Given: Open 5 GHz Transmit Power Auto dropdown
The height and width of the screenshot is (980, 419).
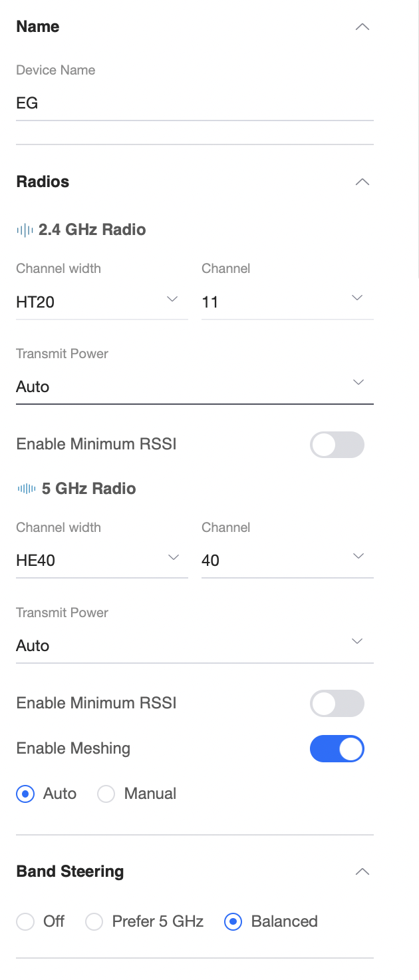Looking at the screenshot, I should [195, 645].
